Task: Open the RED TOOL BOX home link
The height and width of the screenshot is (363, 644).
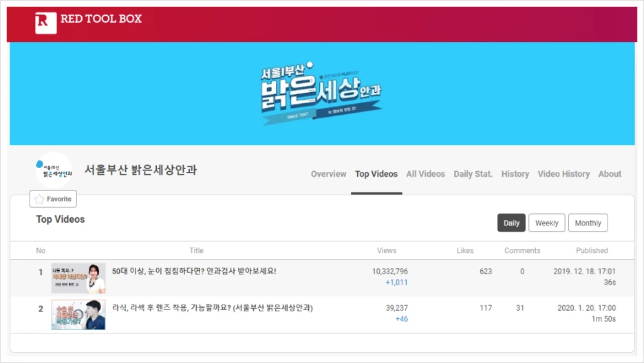Action: (x=101, y=19)
